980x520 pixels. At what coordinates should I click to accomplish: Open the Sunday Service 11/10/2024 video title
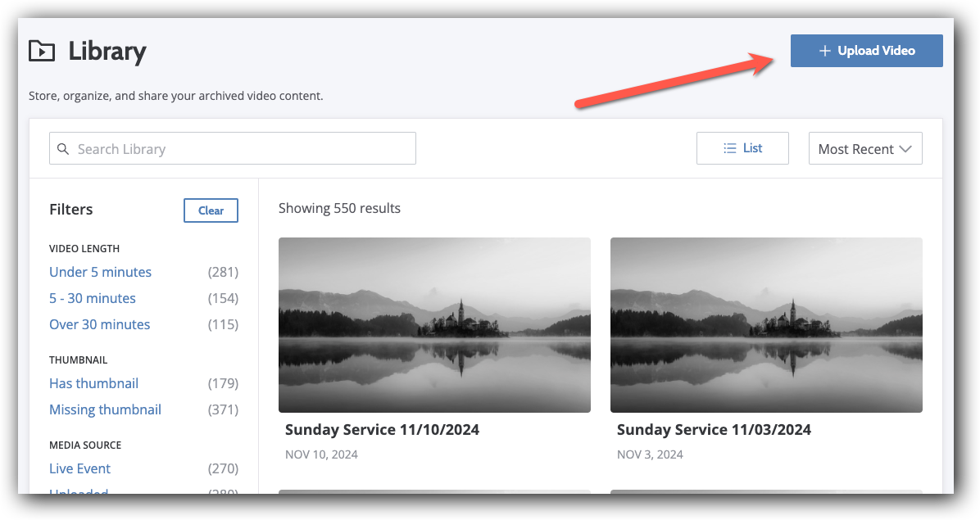tap(382, 429)
